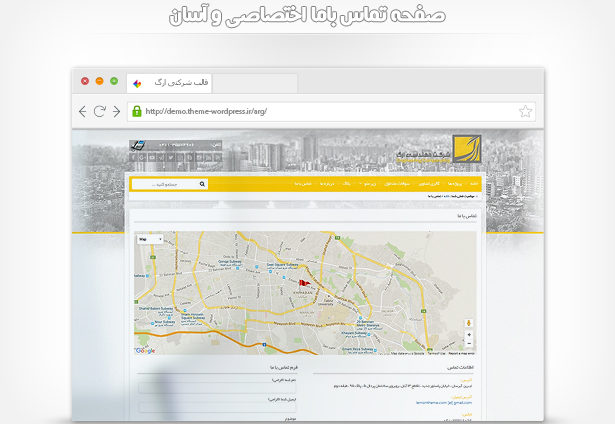Click the email field in contact form
The height and width of the screenshot is (424, 615).
pos(217,407)
